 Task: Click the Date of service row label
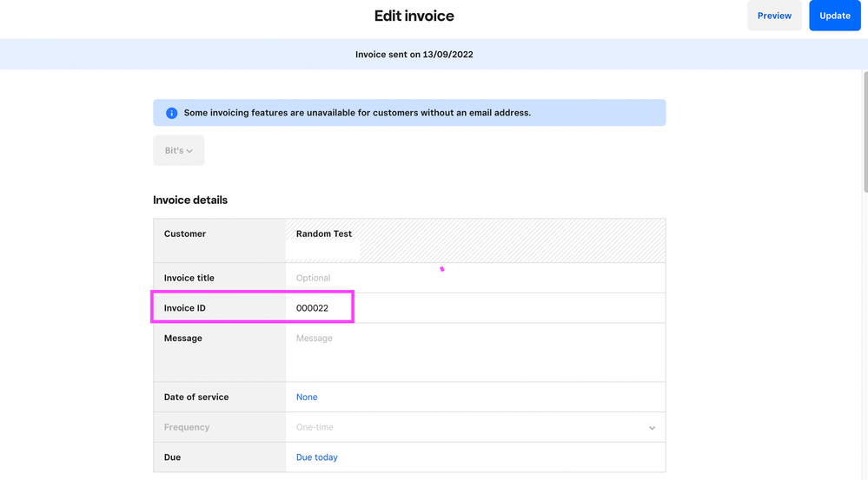point(196,397)
